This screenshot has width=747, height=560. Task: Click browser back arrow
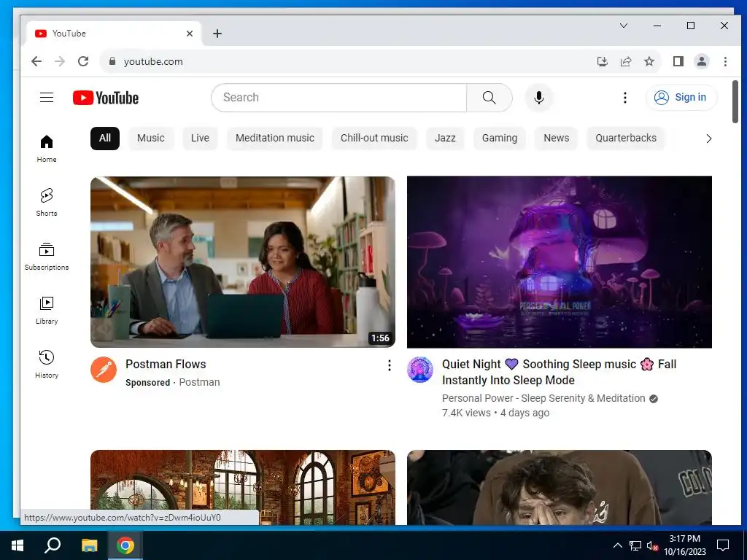point(36,61)
